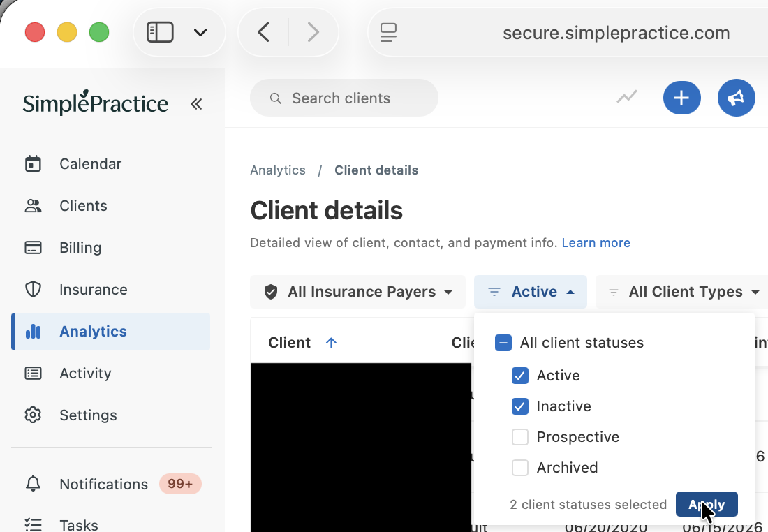Apply the selected client statuses
Screen dimensions: 768x532
point(707,504)
